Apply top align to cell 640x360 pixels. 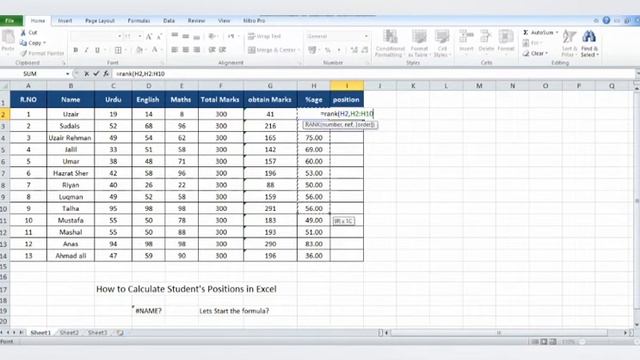coord(175,36)
